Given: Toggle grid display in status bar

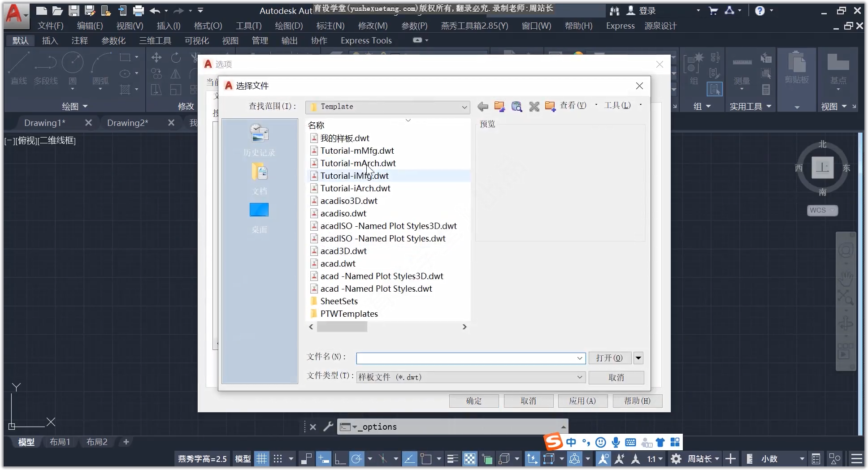Looking at the screenshot, I should 261,459.
